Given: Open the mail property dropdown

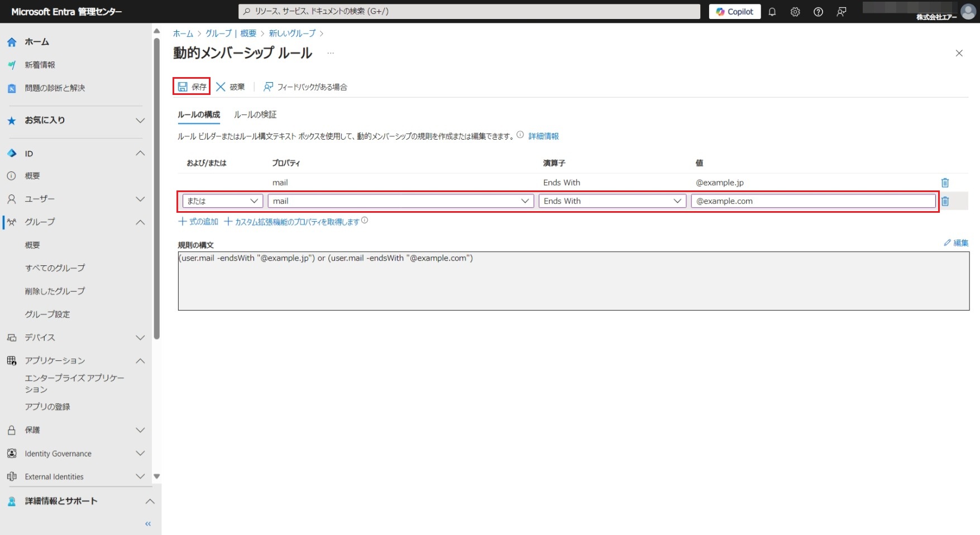Looking at the screenshot, I should coord(400,201).
